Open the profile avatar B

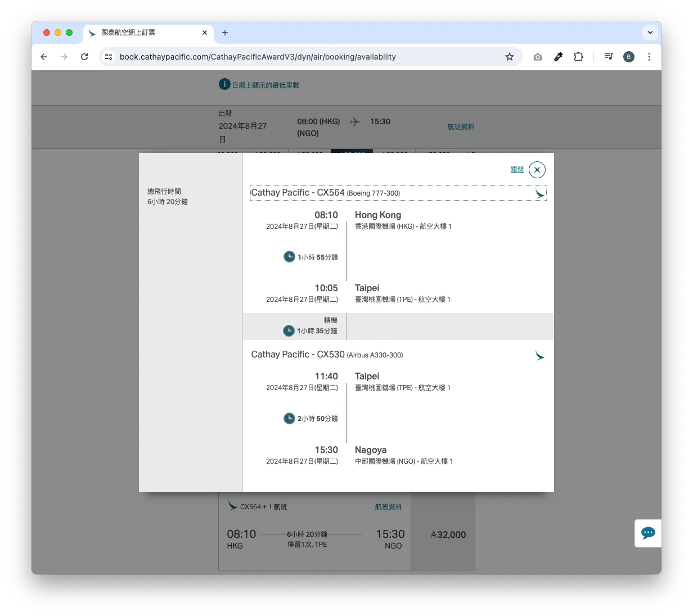pyautogui.click(x=629, y=57)
